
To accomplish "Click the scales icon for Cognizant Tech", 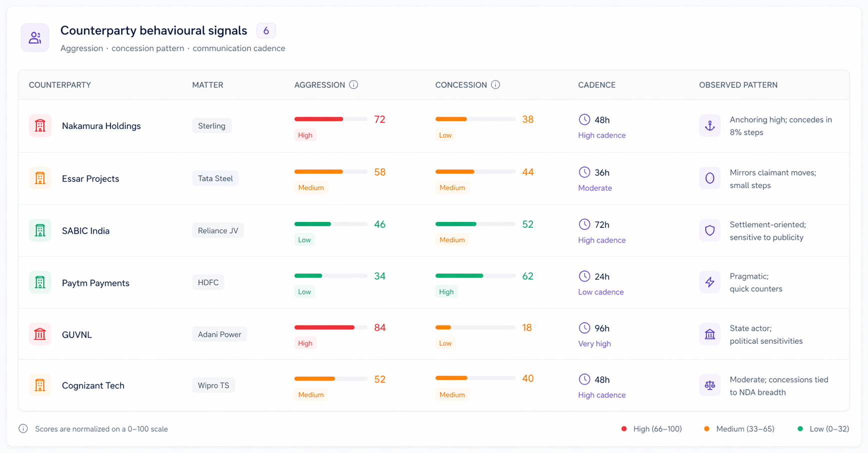I will coord(710,385).
